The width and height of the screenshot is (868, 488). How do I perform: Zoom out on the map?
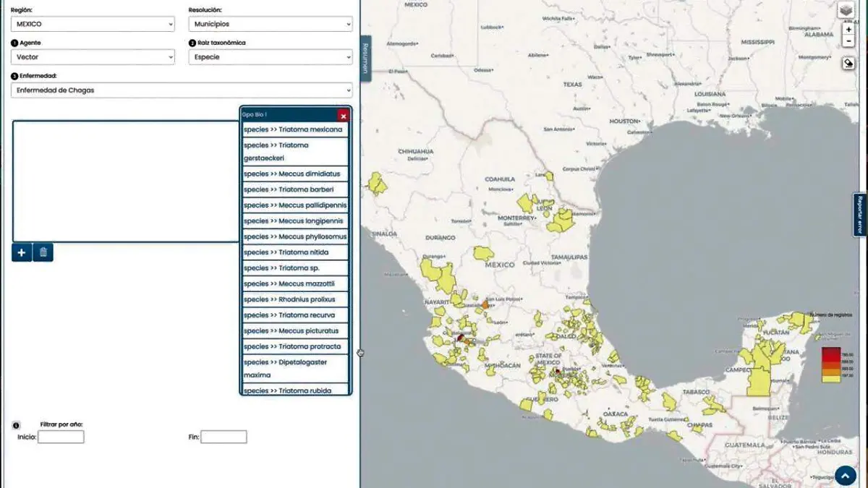coord(848,41)
